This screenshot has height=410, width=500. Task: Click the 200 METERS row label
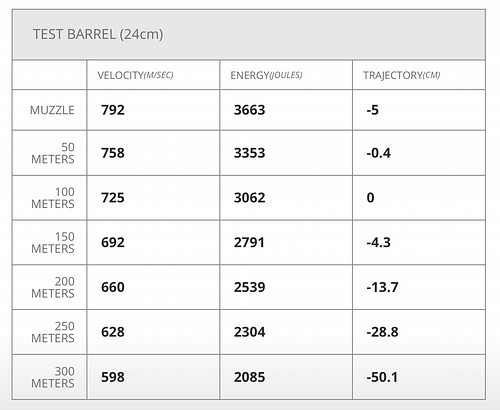pyautogui.click(x=53, y=287)
